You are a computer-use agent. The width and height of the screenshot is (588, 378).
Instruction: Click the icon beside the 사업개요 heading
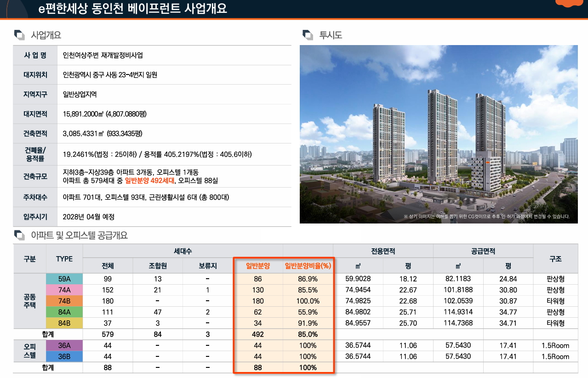[19, 35]
